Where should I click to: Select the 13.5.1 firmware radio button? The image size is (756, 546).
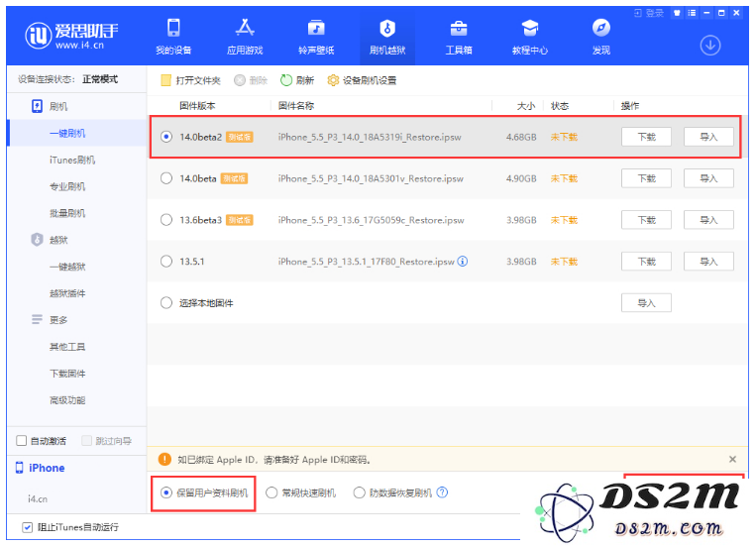[166, 262]
